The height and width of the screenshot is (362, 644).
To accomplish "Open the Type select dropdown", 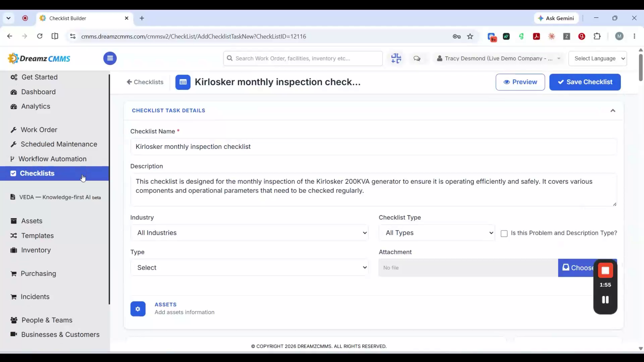I will (x=249, y=267).
